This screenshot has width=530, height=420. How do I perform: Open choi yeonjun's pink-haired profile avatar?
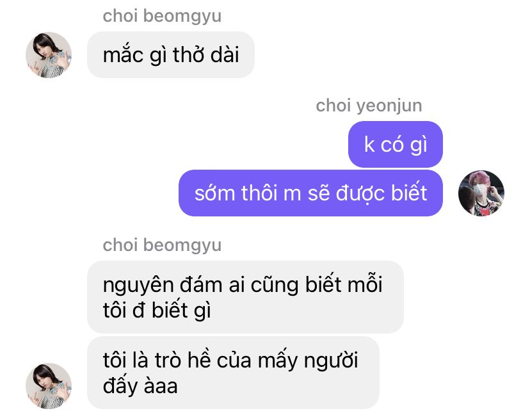click(481, 193)
